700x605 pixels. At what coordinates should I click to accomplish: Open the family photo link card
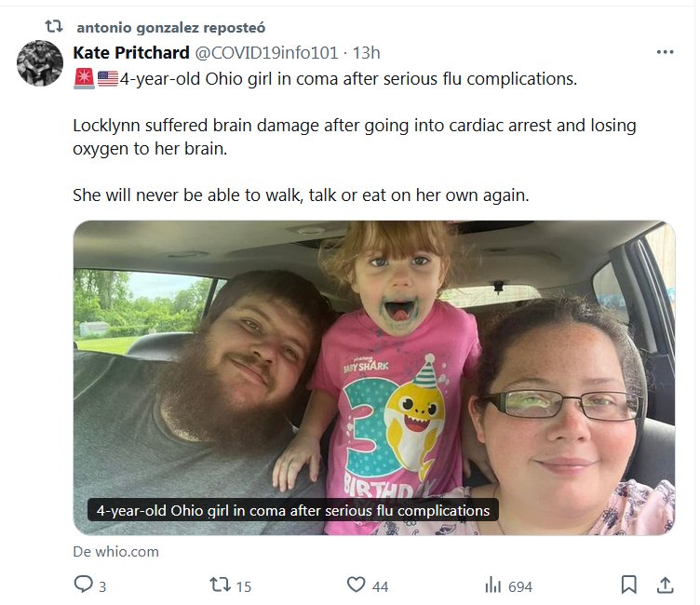click(374, 377)
